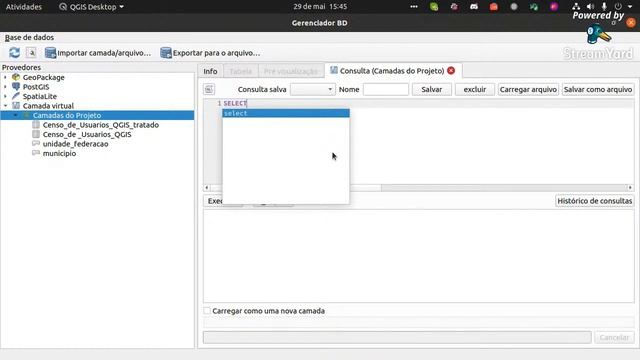
Task: Select SpatiaLite feather icon in tree
Action: (16, 96)
